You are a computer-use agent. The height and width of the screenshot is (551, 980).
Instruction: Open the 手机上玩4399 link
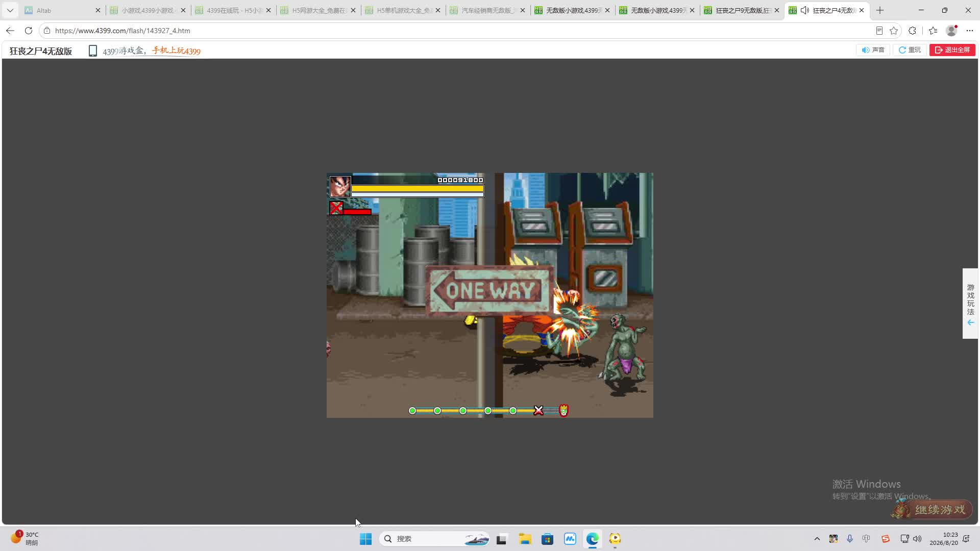pyautogui.click(x=176, y=51)
